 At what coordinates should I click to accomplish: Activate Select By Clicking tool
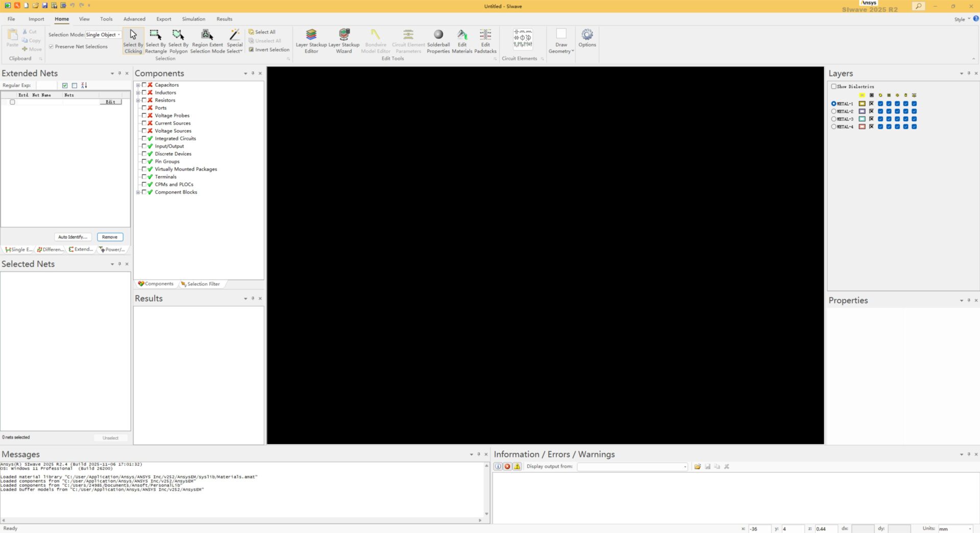coord(133,41)
